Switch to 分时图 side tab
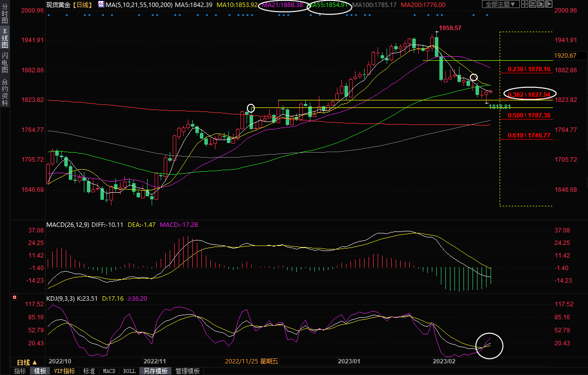 tap(5, 15)
